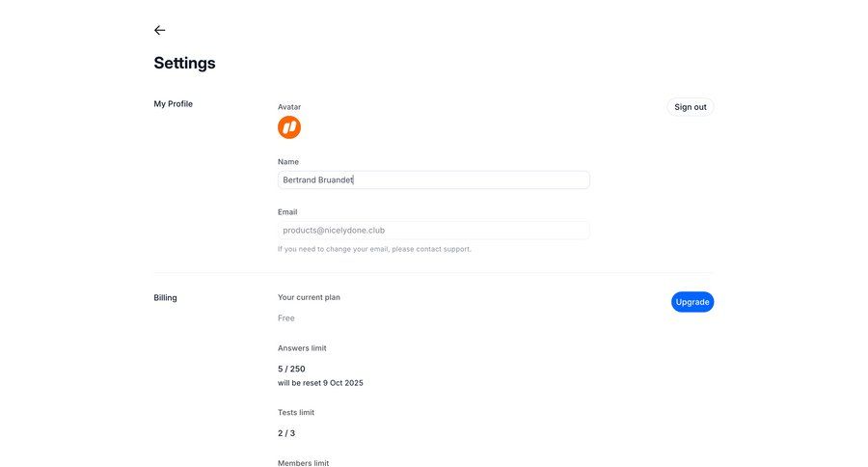Click the Free plan value

tap(286, 318)
